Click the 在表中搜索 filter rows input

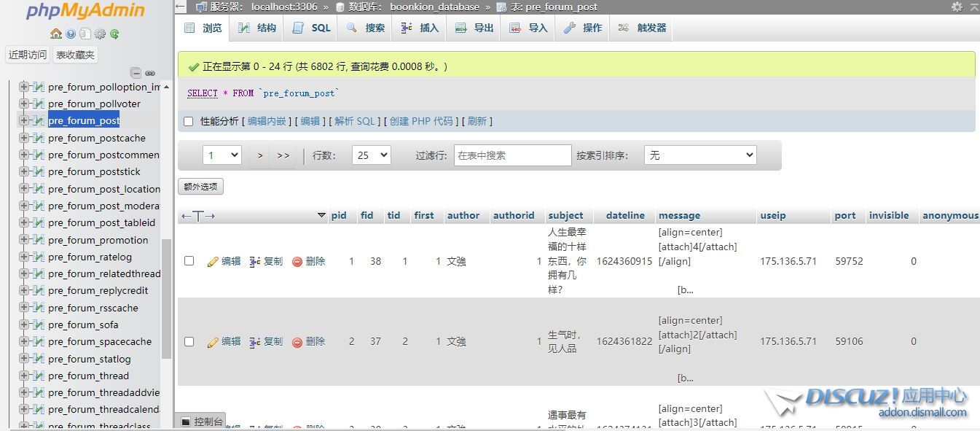(512, 155)
